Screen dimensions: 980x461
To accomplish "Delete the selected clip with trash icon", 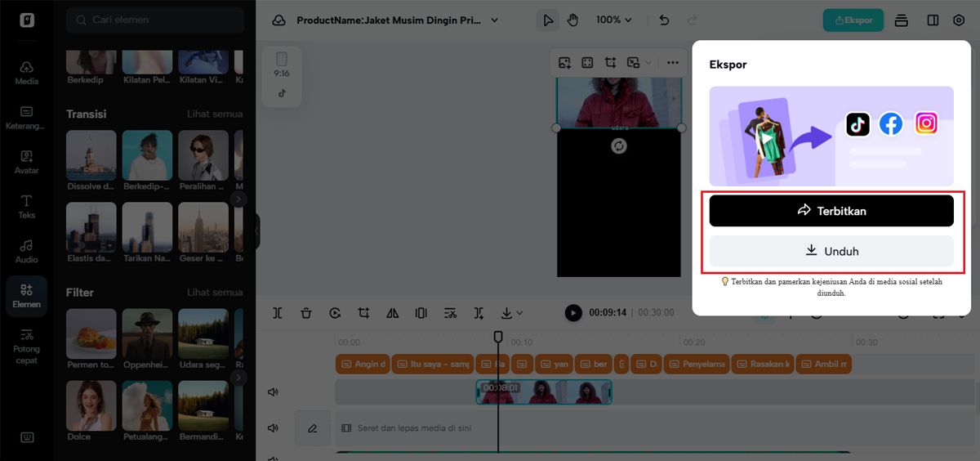I will 306,313.
